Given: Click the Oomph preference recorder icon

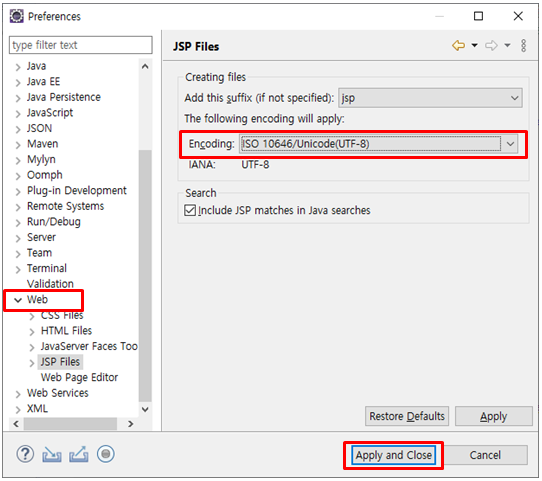Looking at the screenshot, I should [x=106, y=454].
